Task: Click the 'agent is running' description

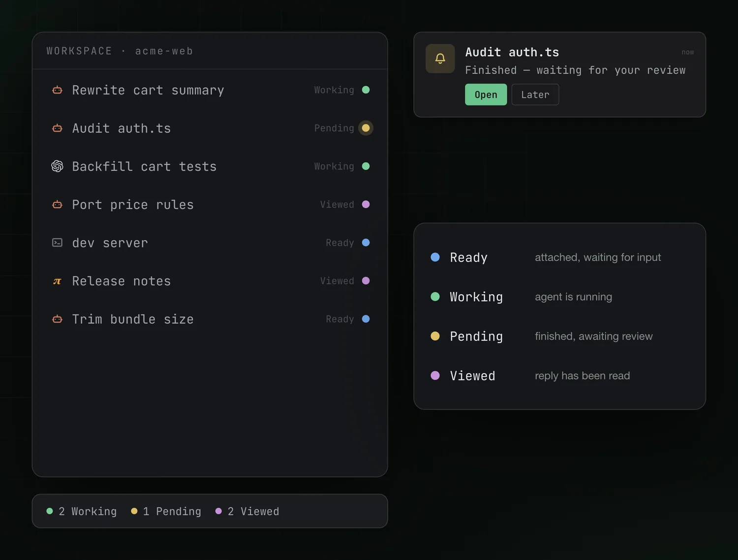Action: (574, 297)
